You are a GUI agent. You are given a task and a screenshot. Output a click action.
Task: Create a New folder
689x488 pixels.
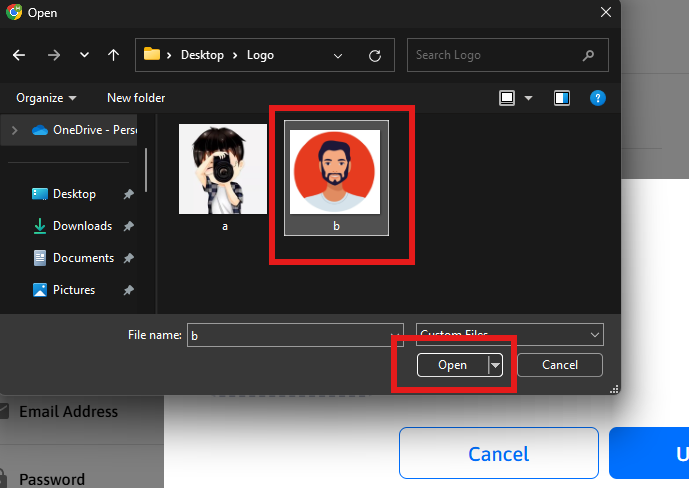(x=136, y=98)
